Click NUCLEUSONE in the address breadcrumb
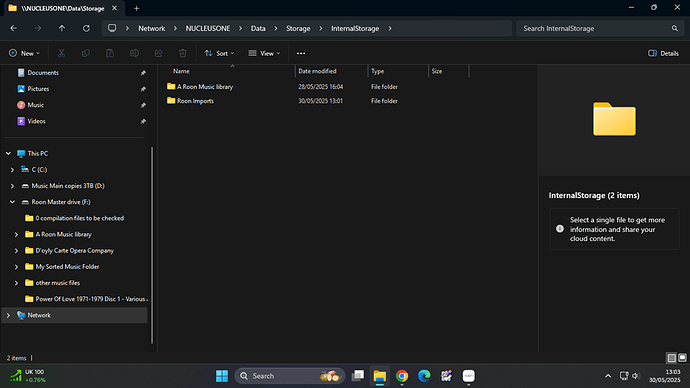Image resolution: width=690 pixels, height=388 pixels. [208, 28]
